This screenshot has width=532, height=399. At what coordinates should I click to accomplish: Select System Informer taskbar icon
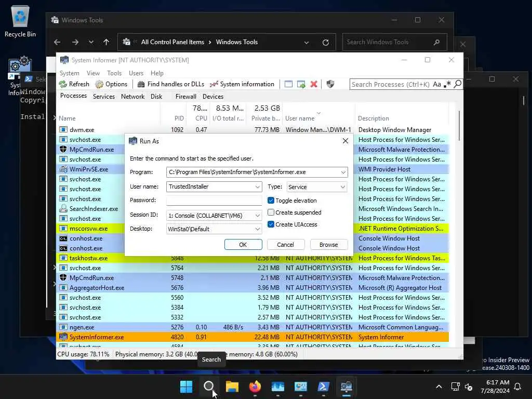tap(347, 387)
